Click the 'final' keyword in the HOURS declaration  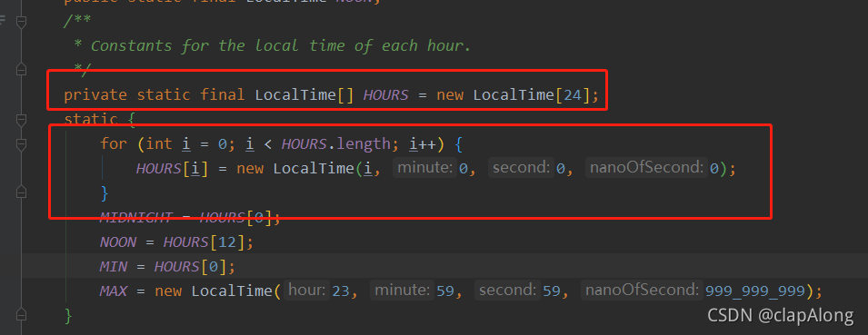coord(223,95)
